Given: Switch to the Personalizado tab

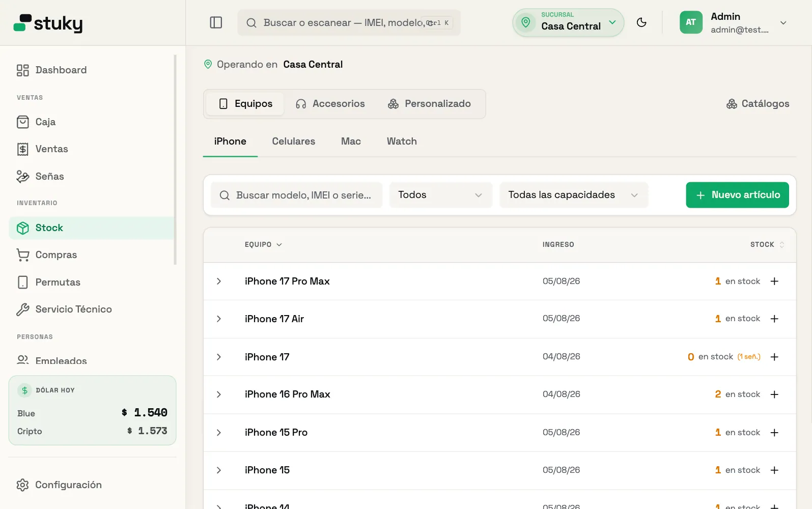Looking at the screenshot, I should coord(429,104).
